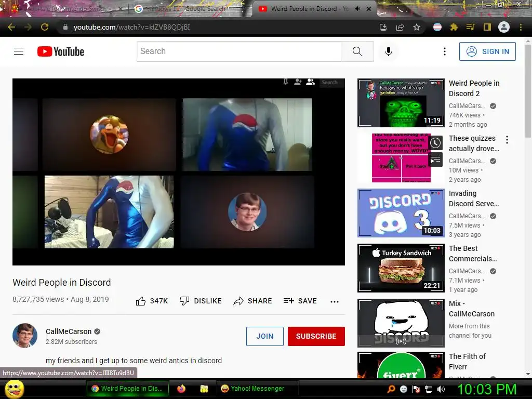Open Weird People in Discord 2 thumbnail

coord(401,103)
